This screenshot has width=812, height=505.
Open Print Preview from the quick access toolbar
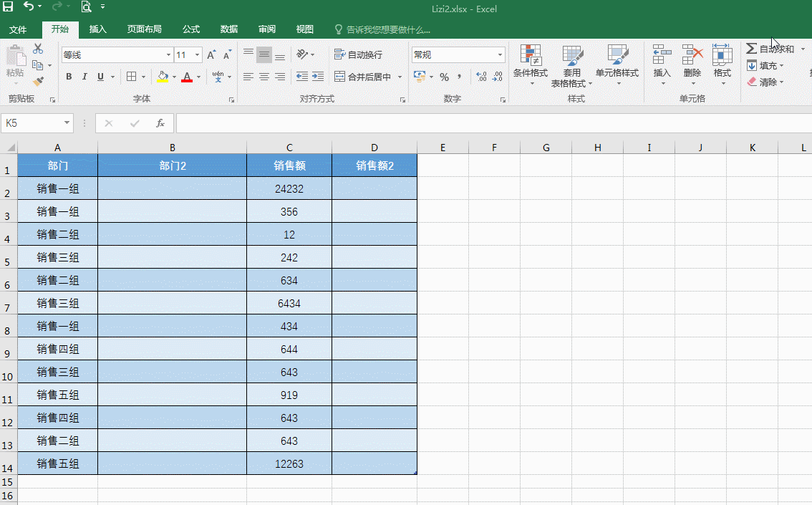point(86,6)
